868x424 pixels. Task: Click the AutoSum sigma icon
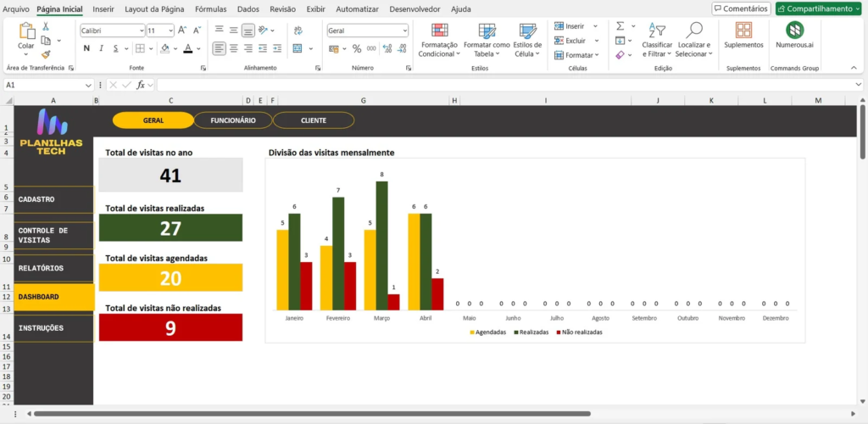coord(620,26)
